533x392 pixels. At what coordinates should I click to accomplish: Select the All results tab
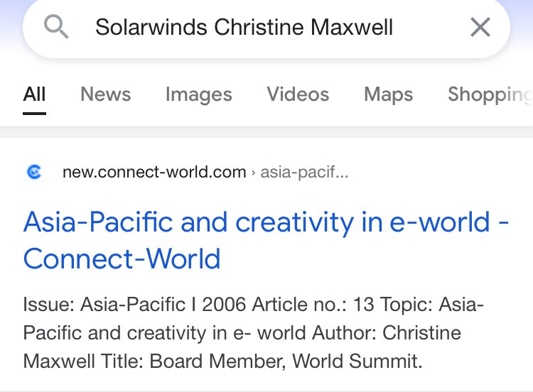34,94
